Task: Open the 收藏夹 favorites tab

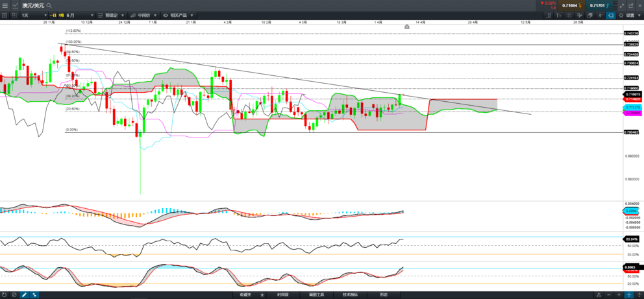Action: (x=245, y=294)
